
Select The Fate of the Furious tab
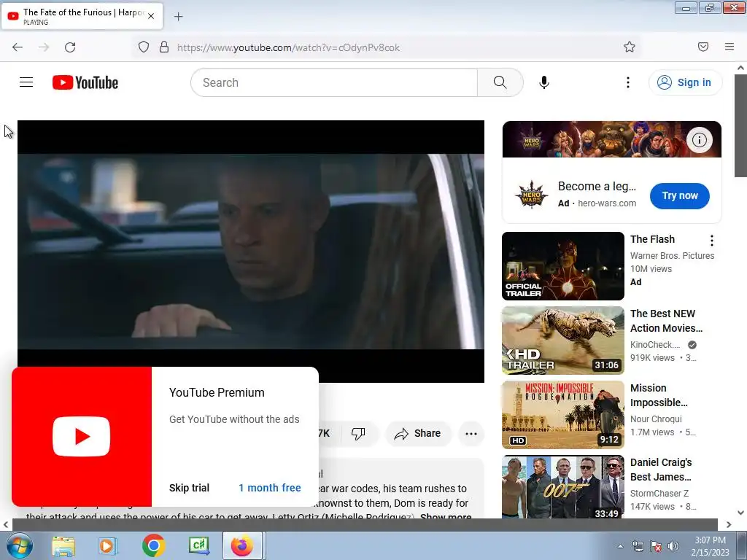(82, 16)
